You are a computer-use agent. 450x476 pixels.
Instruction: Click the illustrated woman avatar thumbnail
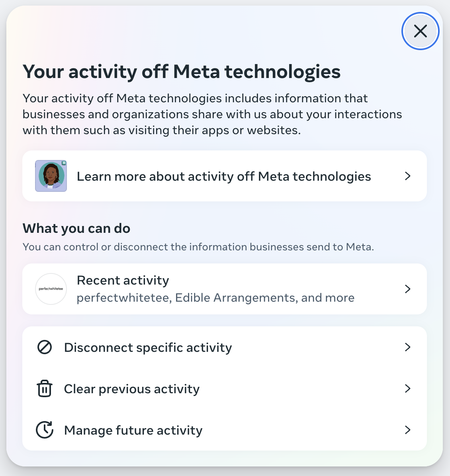(51, 176)
